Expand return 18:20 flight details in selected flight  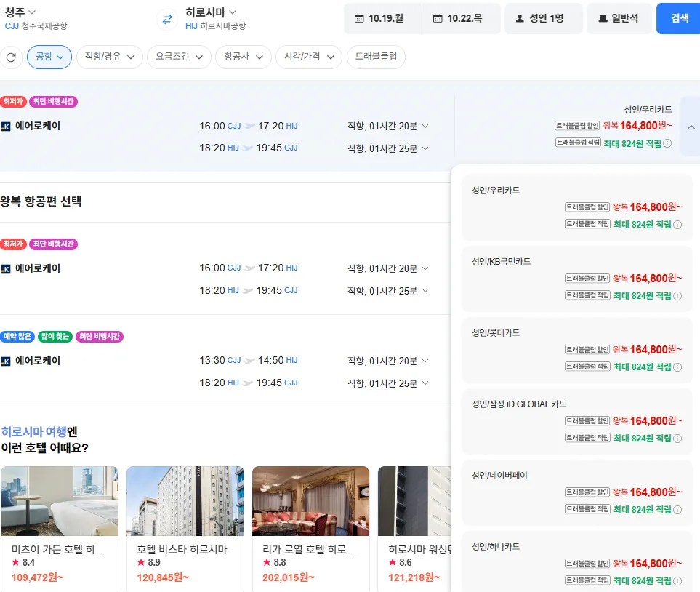425,148
